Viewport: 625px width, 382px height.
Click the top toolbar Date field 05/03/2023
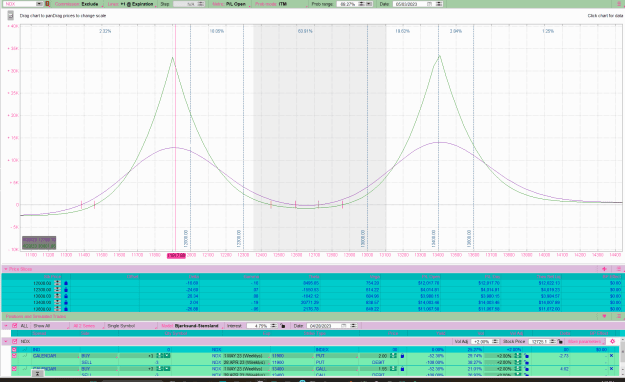pos(409,4)
